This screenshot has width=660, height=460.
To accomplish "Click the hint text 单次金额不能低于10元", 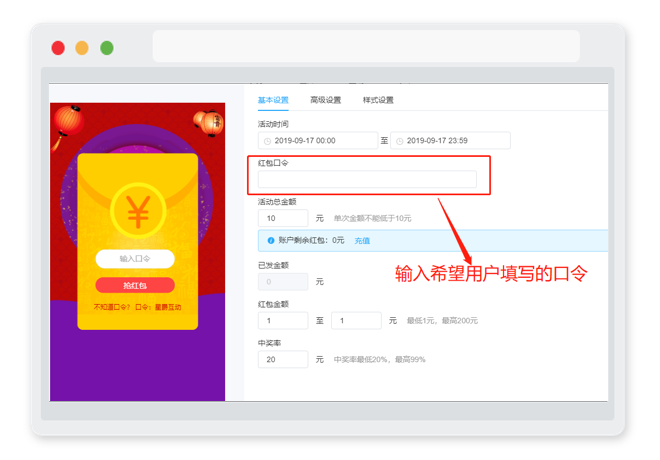I will tap(373, 218).
